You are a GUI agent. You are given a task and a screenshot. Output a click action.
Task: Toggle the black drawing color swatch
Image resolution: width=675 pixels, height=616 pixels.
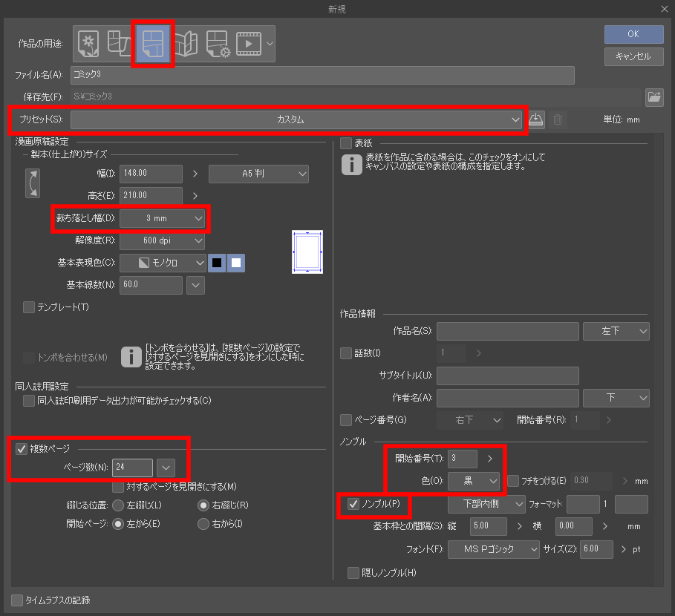coord(217,263)
